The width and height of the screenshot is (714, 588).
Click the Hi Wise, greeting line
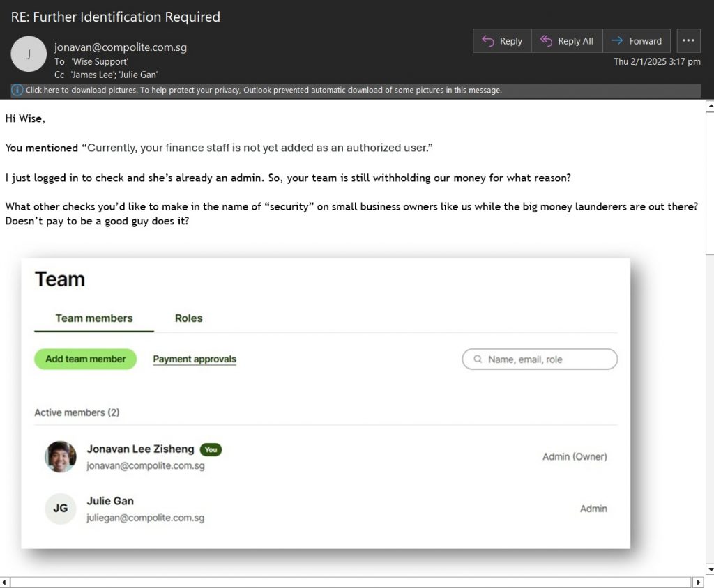[25, 118]
